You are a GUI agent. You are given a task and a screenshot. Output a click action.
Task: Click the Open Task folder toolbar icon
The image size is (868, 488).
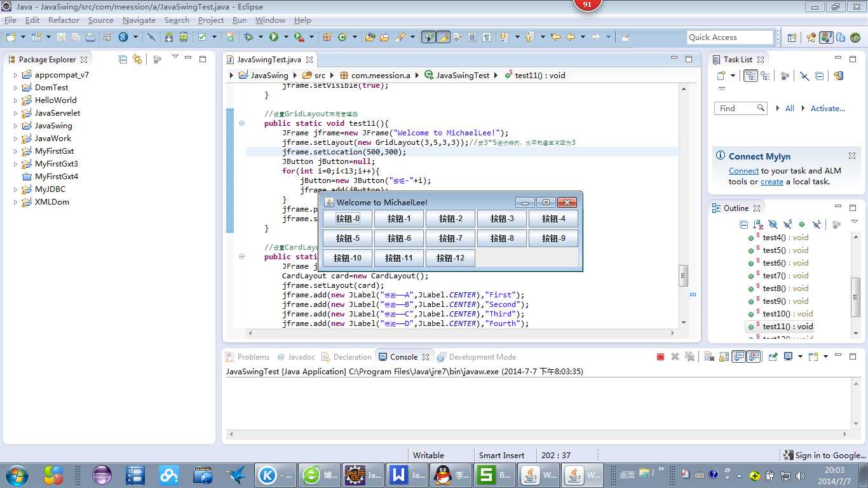[384, 37]
